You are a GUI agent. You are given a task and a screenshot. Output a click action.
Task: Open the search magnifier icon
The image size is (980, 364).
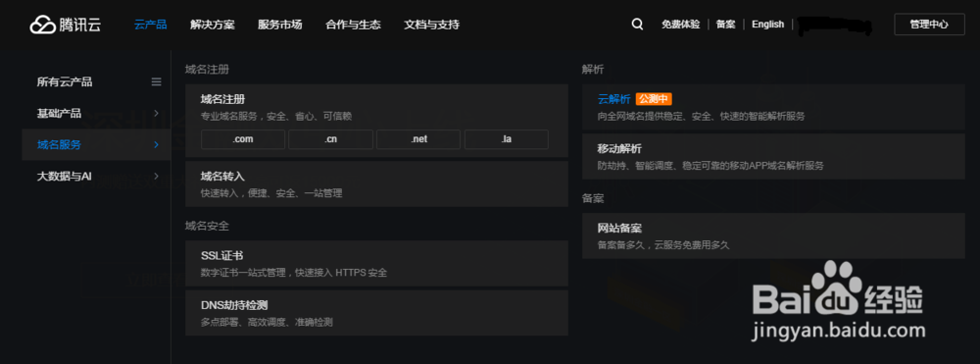637,25
